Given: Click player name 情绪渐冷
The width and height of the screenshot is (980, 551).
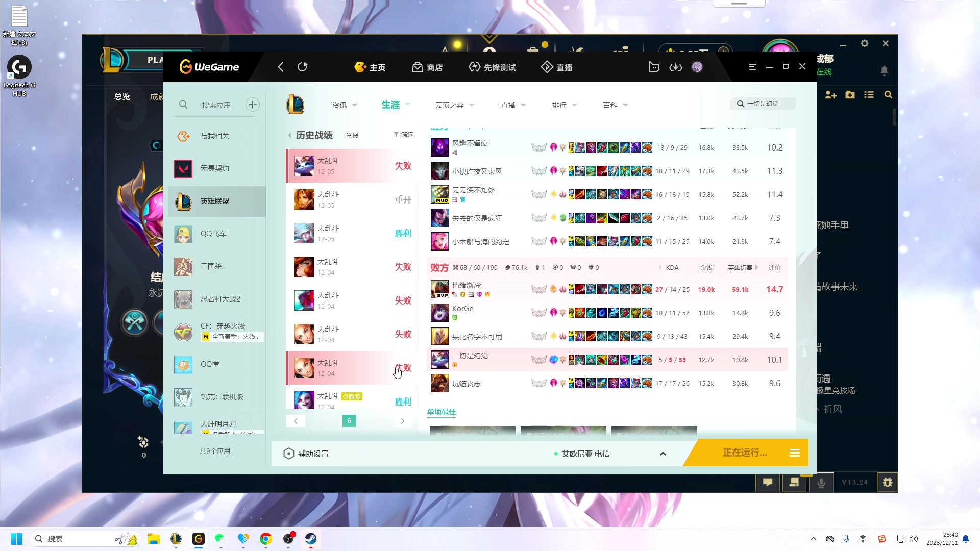Looking at the screenshot, I should click(x=466, y=285).
